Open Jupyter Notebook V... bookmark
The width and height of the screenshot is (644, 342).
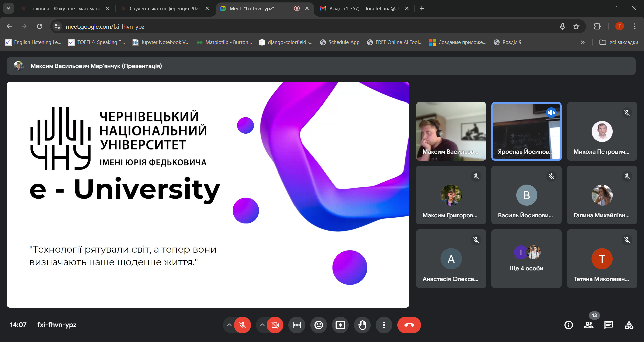pos(161,42)
